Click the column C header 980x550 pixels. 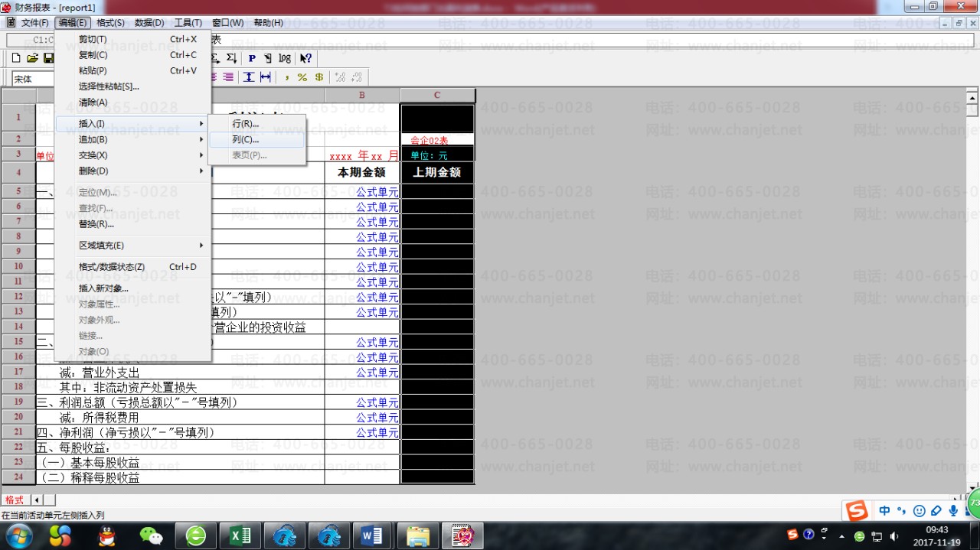[x=437, y=95]
